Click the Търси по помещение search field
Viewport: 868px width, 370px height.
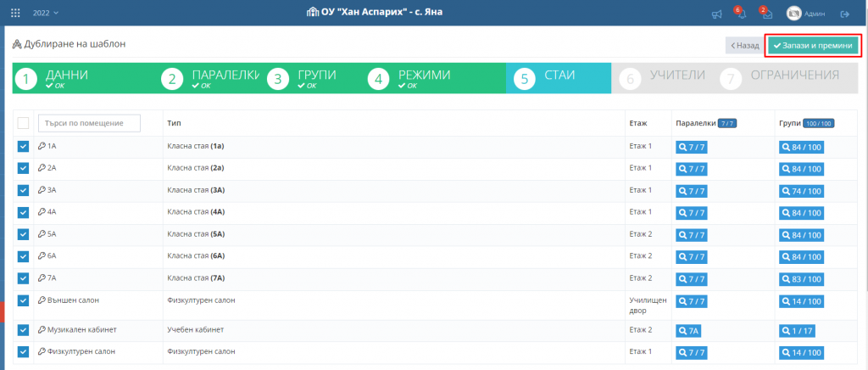point(89,123)
